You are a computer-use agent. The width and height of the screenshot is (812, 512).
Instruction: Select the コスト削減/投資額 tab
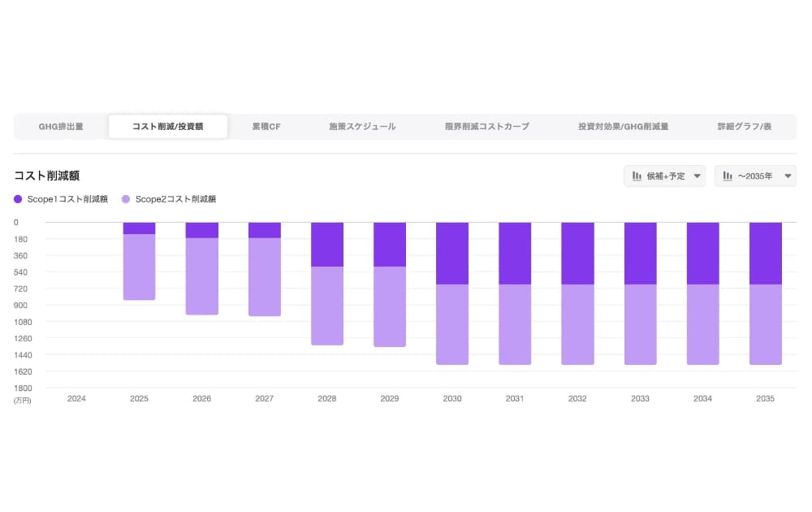click(168, 127)
